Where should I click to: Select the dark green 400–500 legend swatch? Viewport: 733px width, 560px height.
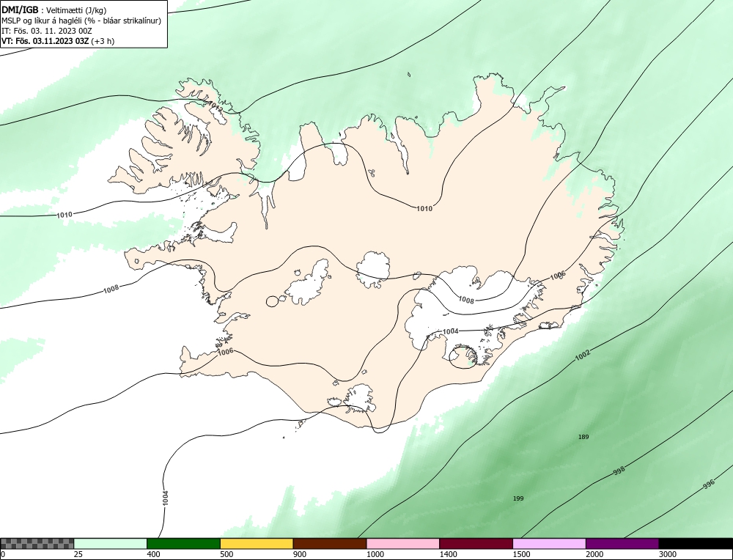click(183, 544)
